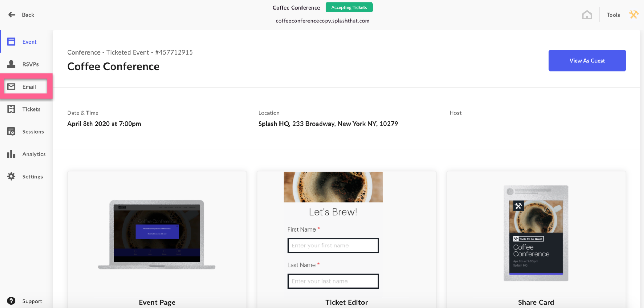The height and width of the screenshot is (308, 644).
Task: Click View As Guest button
Action: pyautogui.click(x=587, y=61)
